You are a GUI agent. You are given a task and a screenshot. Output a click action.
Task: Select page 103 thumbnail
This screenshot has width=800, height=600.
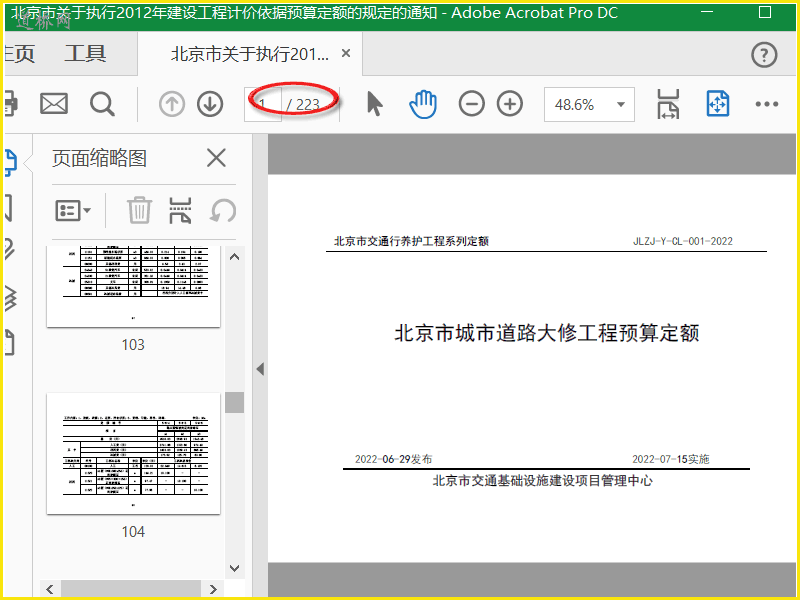pyautogui.click(x=133, y=286)
